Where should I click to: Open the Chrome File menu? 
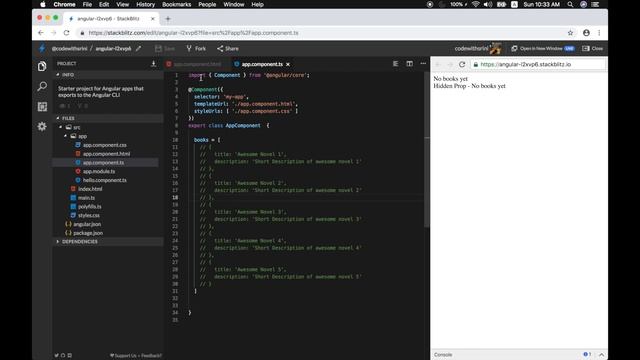[x=87, y=4]
